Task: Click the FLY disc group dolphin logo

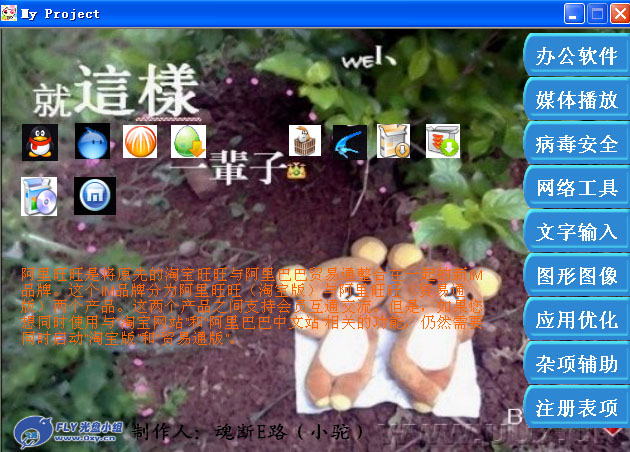Action: click(32, 432)
